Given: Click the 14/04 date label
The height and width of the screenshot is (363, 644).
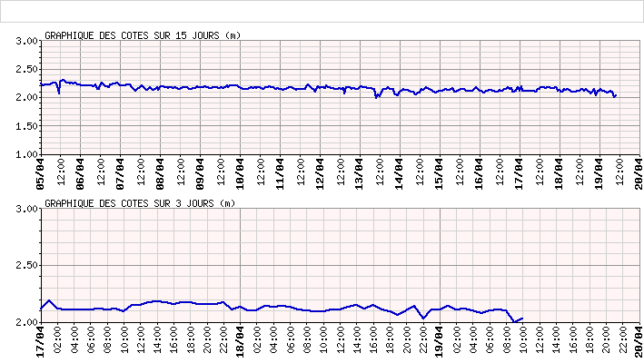Looking at the screenshot, I should click(400, 174).
